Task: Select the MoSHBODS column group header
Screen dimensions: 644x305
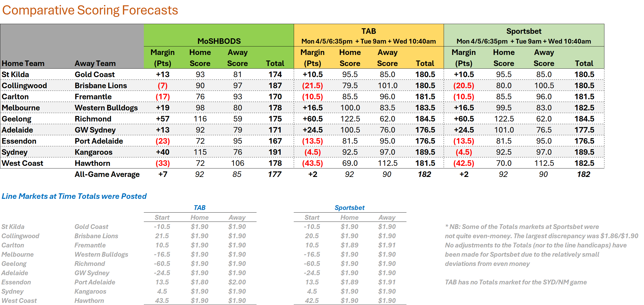Action: click(x=219, y=41)
